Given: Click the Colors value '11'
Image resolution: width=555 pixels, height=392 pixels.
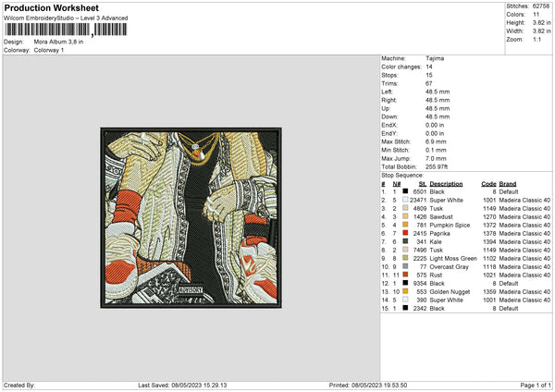Looking at the screenshot, I should click(x=536, y=15).
